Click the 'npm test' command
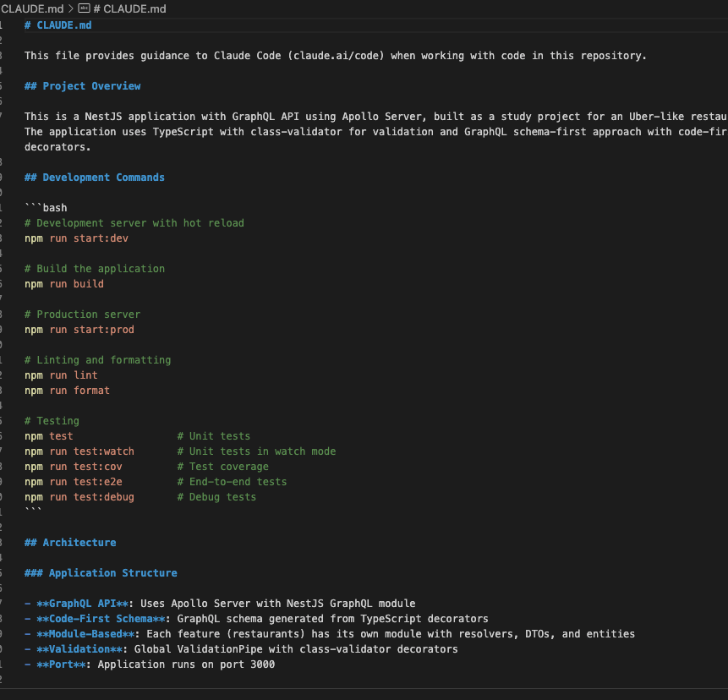The height and width of the screenshot is (700, 728). click(x=49, y=436)
